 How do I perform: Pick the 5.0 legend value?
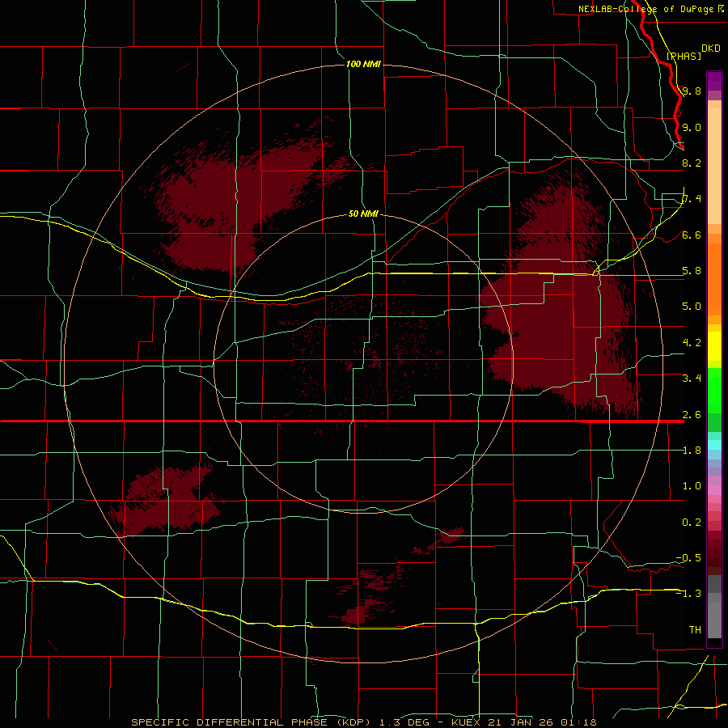(692, 307)
